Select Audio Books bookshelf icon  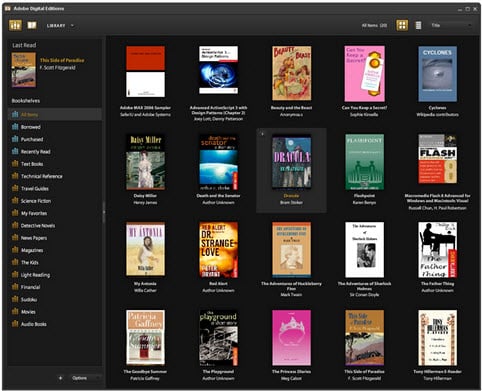coord(15,324)
